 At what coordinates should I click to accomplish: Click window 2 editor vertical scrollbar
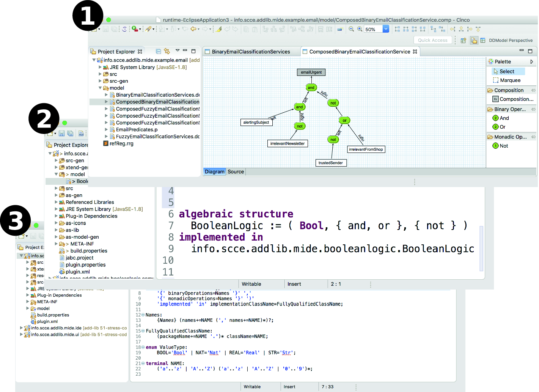tap(481, 248)
